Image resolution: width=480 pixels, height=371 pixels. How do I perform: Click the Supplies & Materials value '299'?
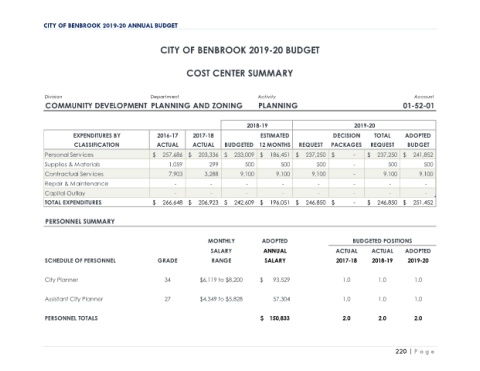coord(214,164)
